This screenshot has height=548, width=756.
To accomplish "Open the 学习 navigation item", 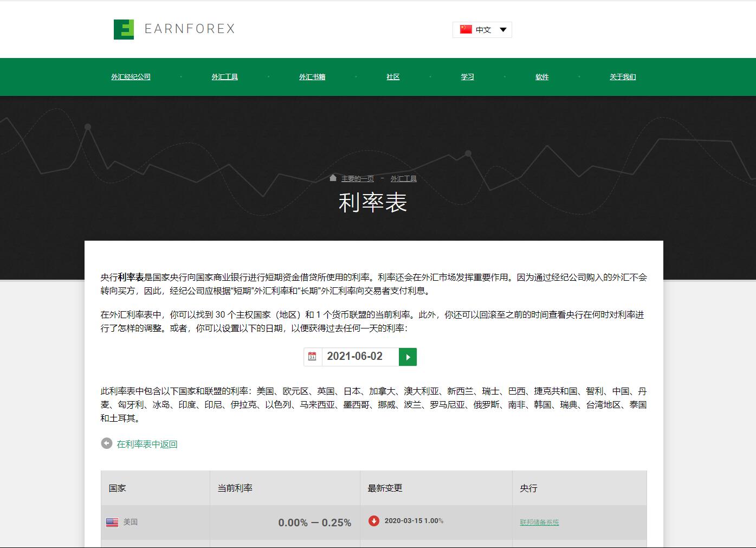I will [467, 77].
